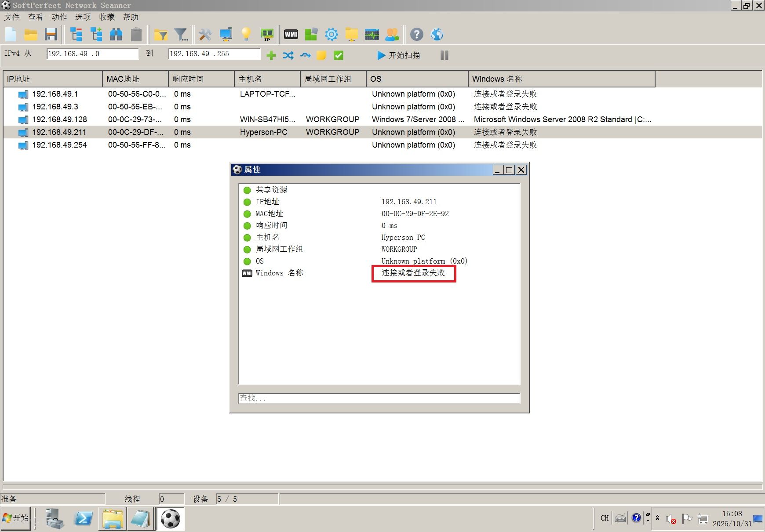The image size is (765, 532).
Task: Click the binoculars search icon
Action: (x=116, y=34)
